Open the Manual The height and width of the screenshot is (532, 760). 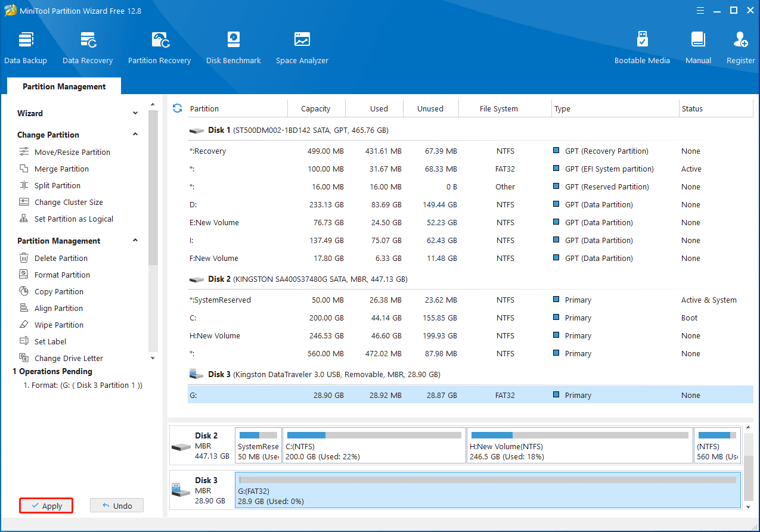pos(698,48)
